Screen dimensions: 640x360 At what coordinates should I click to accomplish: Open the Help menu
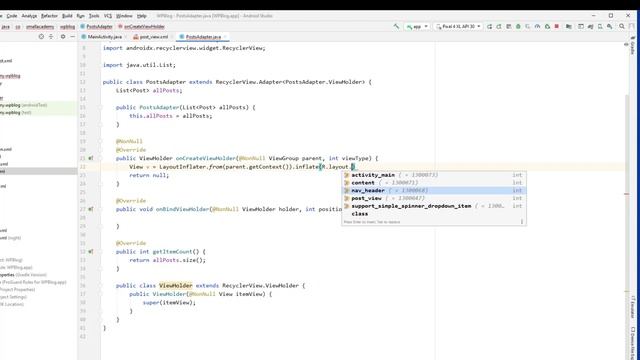142,16
